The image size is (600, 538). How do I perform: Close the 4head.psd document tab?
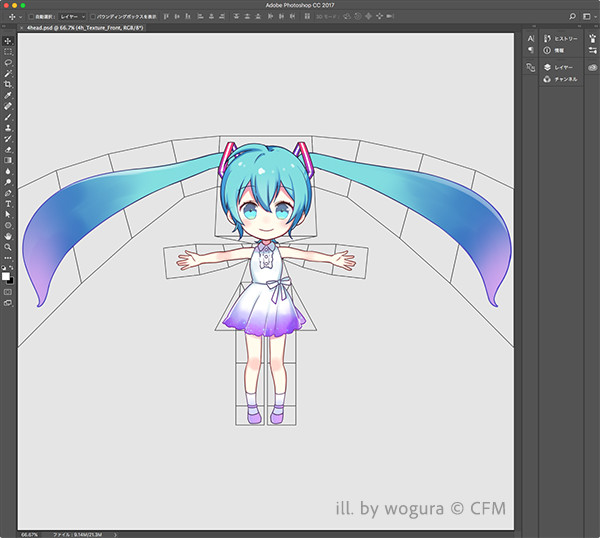[x=21, y=28]
